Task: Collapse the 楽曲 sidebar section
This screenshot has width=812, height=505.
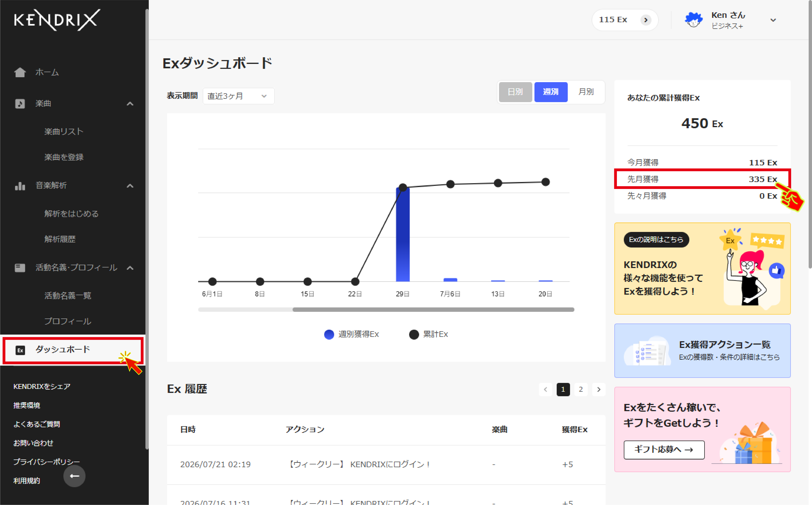Action: point(130,104)
